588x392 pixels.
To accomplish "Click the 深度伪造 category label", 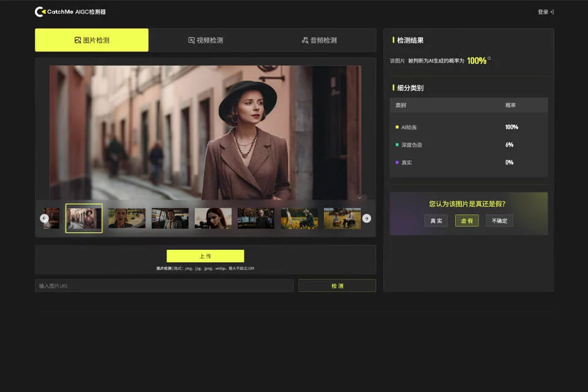I will pos(412,145).
